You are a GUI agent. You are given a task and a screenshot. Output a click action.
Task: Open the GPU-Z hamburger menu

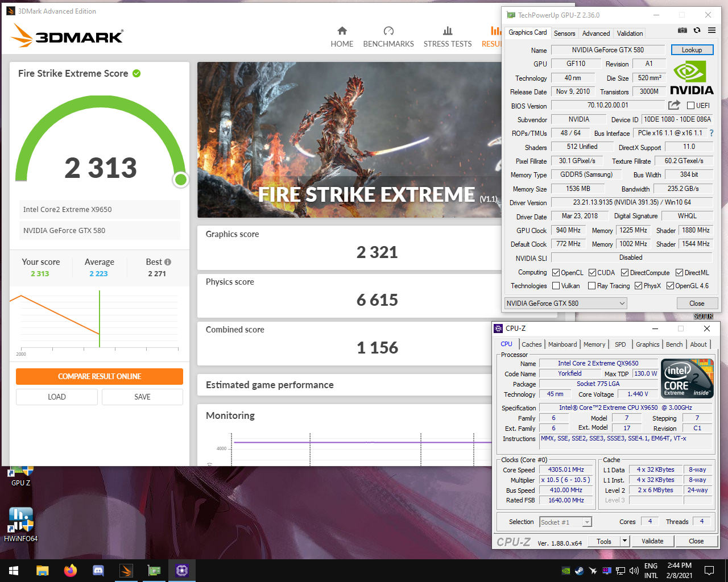click(x=712, y=30)
